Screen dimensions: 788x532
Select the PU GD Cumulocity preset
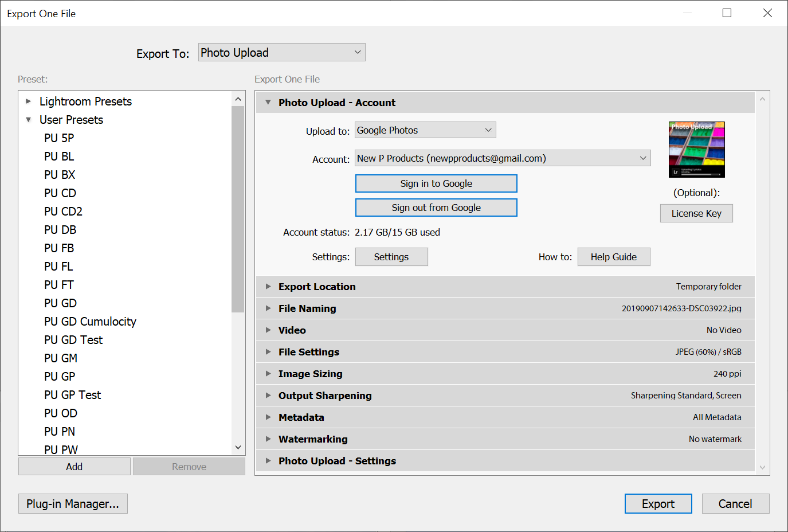[90, 322]
